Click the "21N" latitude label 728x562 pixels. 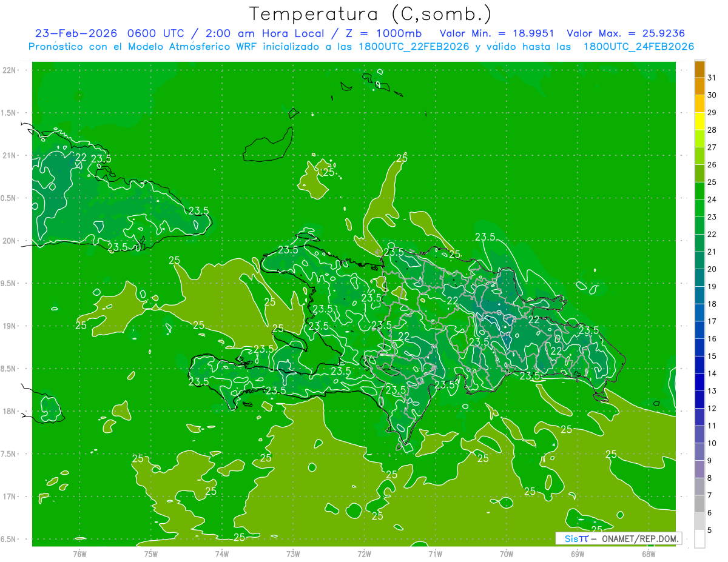[x=9, y=155]
